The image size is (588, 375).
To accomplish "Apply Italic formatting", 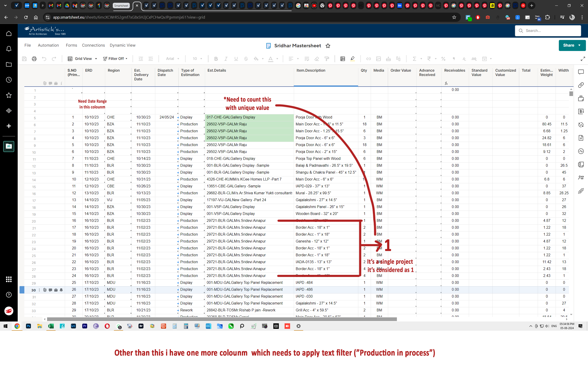I will tap(226, 59).
